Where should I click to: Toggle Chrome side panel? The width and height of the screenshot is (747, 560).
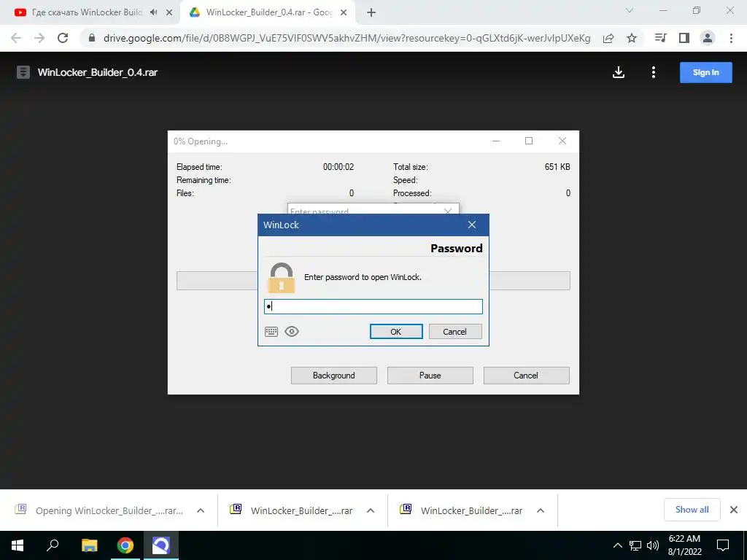click(x=684, y=38)
